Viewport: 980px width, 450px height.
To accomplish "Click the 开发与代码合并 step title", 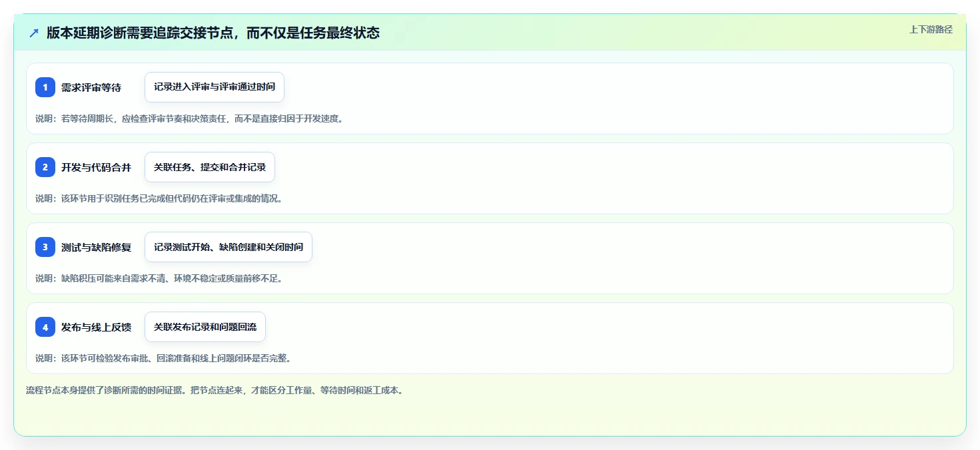I will [96, 167].
